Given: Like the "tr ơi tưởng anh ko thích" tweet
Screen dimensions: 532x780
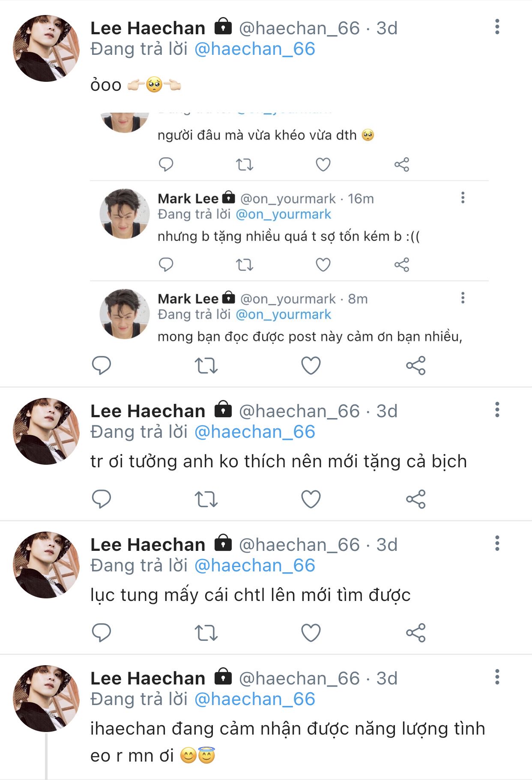Looking at the screenshot, I should (x=311, y=499).
